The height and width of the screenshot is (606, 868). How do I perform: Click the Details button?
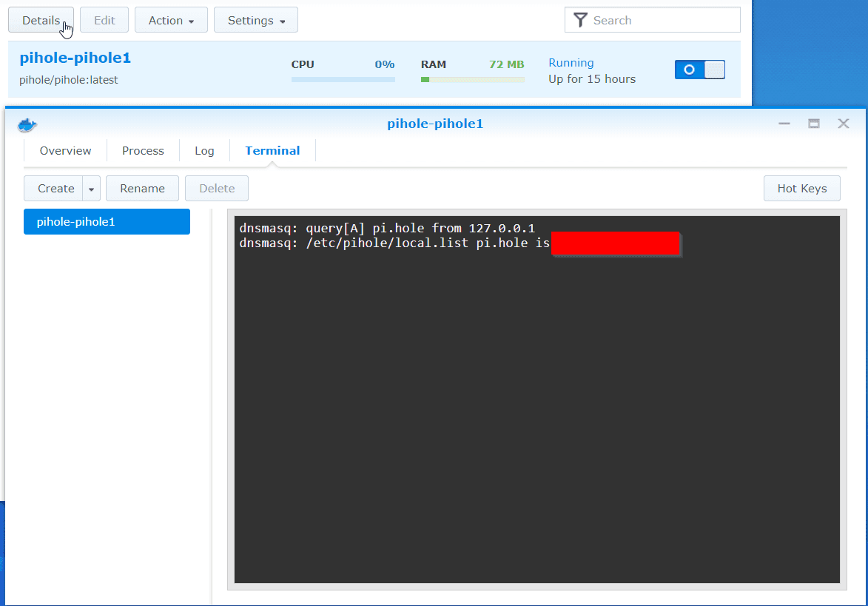point(41,20)
